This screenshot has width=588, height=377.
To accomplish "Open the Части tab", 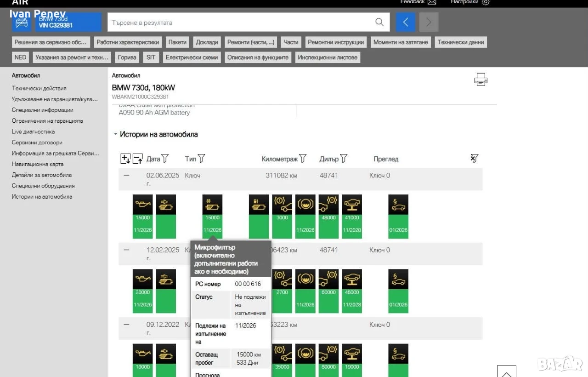I will point(291,42).
